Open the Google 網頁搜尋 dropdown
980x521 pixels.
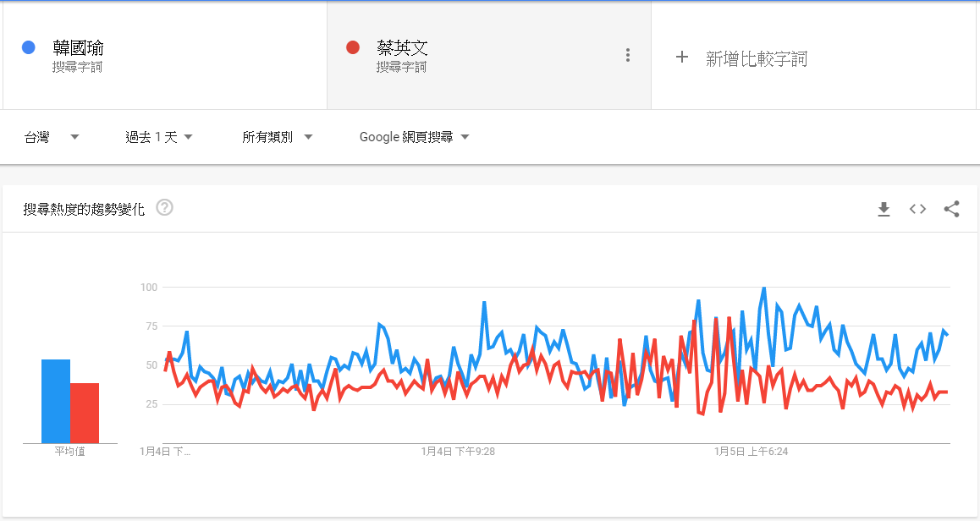[414, 137]
